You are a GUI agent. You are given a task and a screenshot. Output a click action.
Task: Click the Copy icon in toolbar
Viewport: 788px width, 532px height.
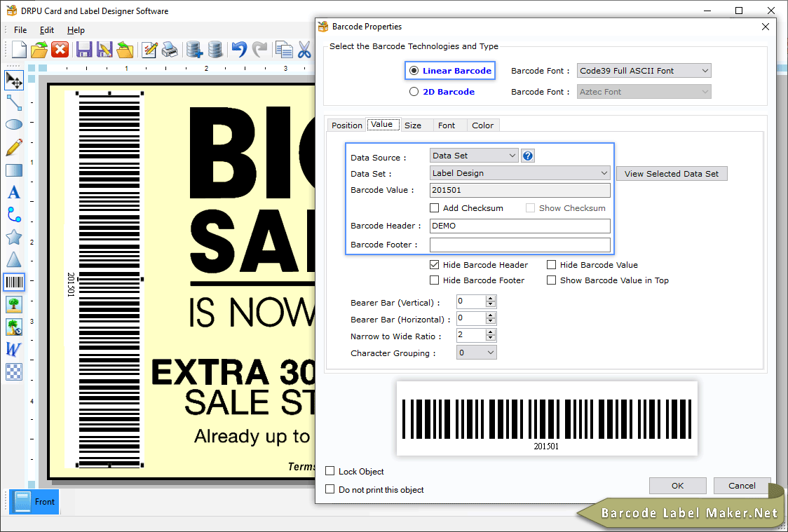284,49
